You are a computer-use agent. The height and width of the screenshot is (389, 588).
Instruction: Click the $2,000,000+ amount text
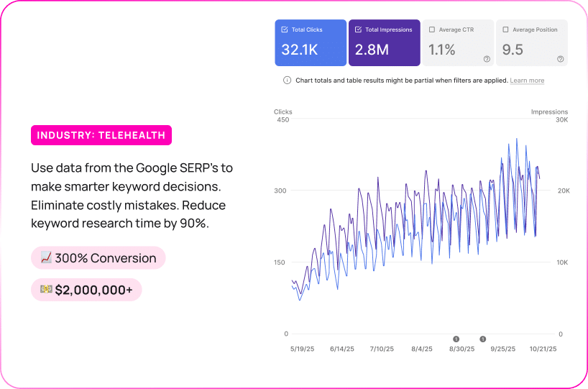93,290
